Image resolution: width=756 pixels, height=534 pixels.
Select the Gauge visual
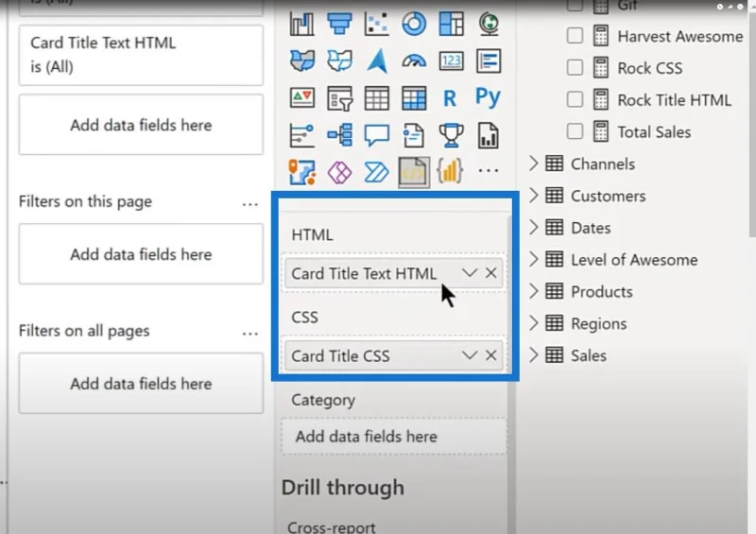[414, 60]
